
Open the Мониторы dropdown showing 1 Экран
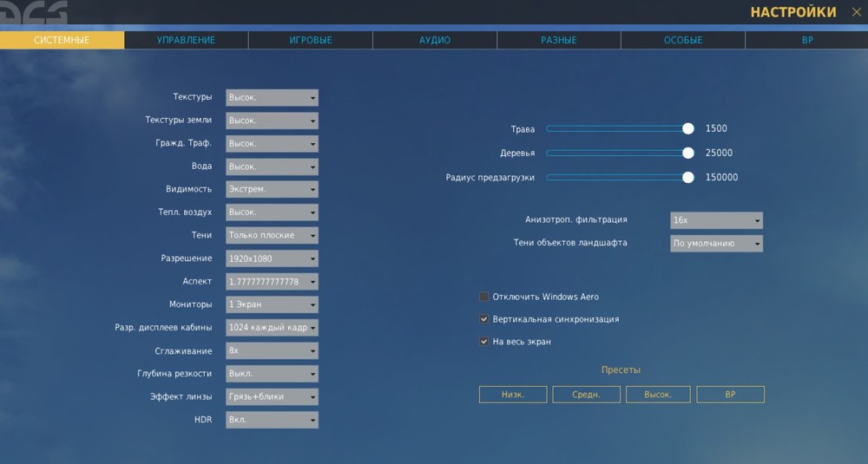[x=272, y=304]
